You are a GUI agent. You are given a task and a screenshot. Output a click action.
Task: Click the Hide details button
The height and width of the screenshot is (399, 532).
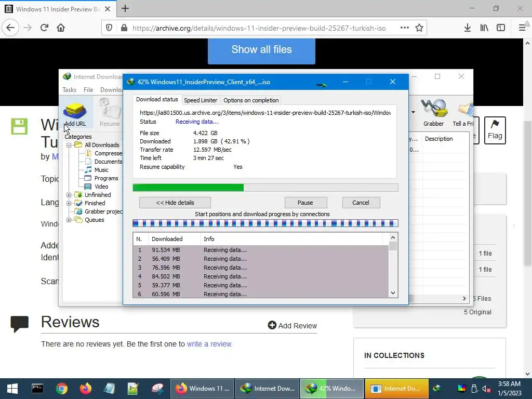tap(175, 203)
